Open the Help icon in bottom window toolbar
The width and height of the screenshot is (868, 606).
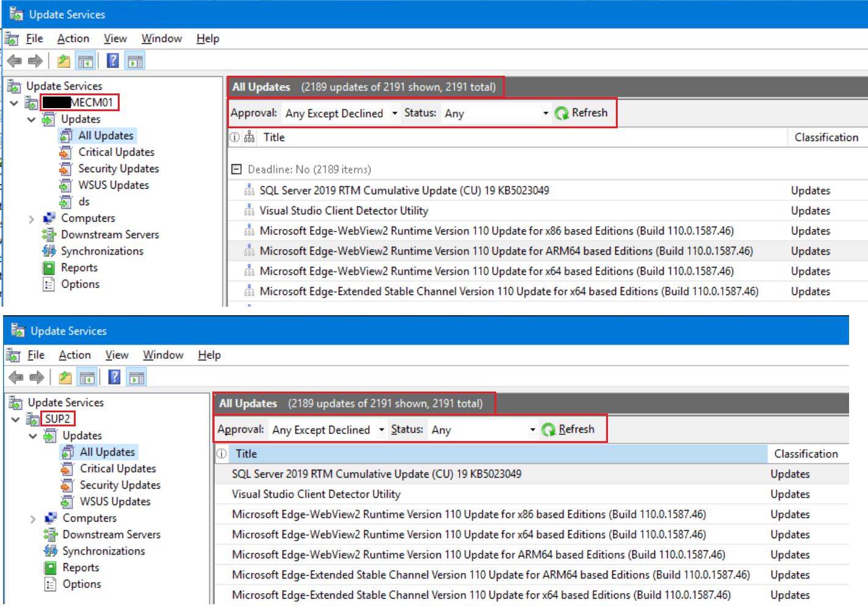[114, 377]
